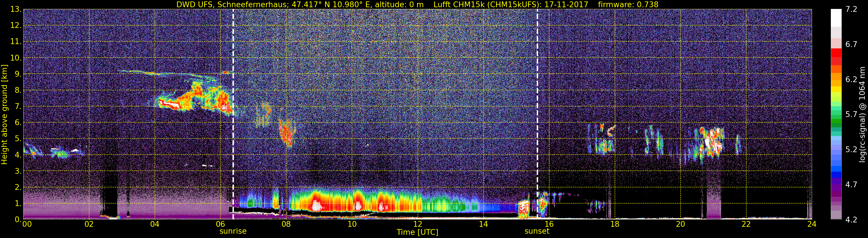The width and height of the screenshot is (868, 238).
Task: Click the colorbar value label '7.2'
Action: [x=851, y=10]
